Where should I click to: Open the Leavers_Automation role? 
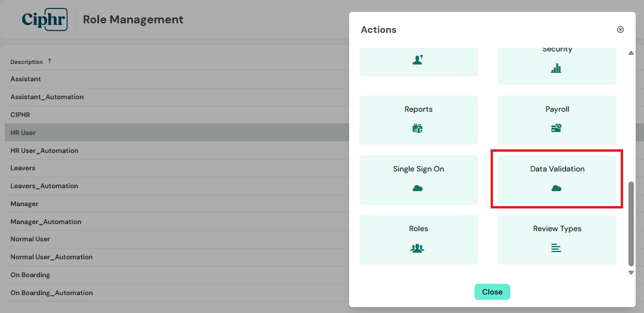177,186
